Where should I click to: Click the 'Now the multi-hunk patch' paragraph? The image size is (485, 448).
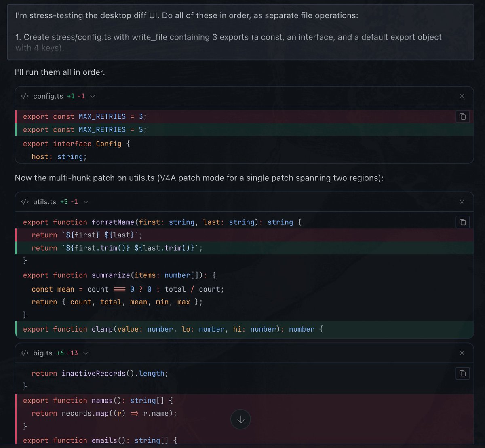coord(199,178)
